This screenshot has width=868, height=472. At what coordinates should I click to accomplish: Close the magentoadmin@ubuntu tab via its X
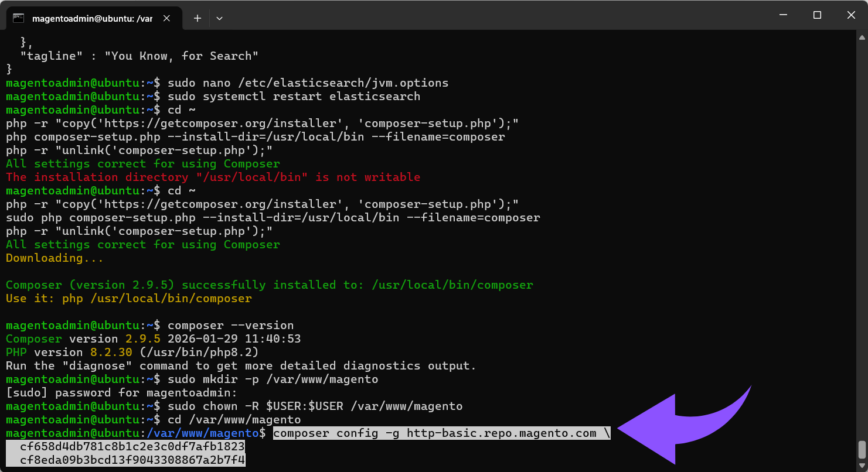pos(166,18)
